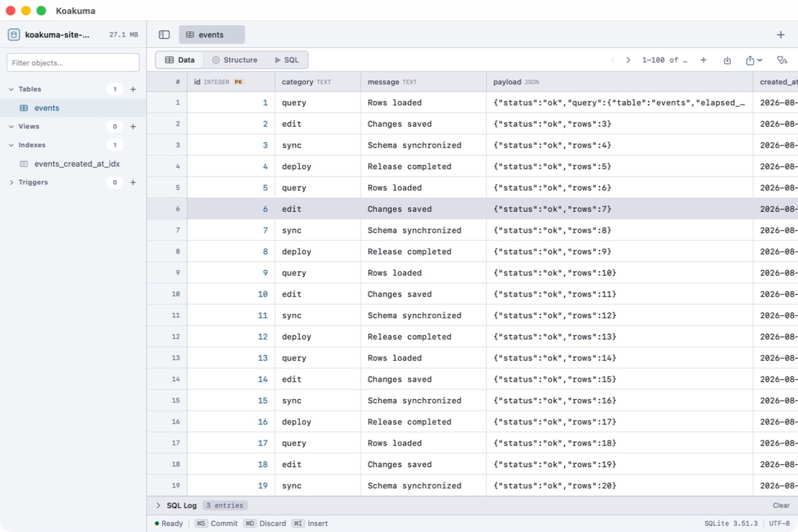Click the 'Rows loaded' cell in row 1
Image resolution: width=798 pixels, height=532 pixels.
tap(423, 103)
